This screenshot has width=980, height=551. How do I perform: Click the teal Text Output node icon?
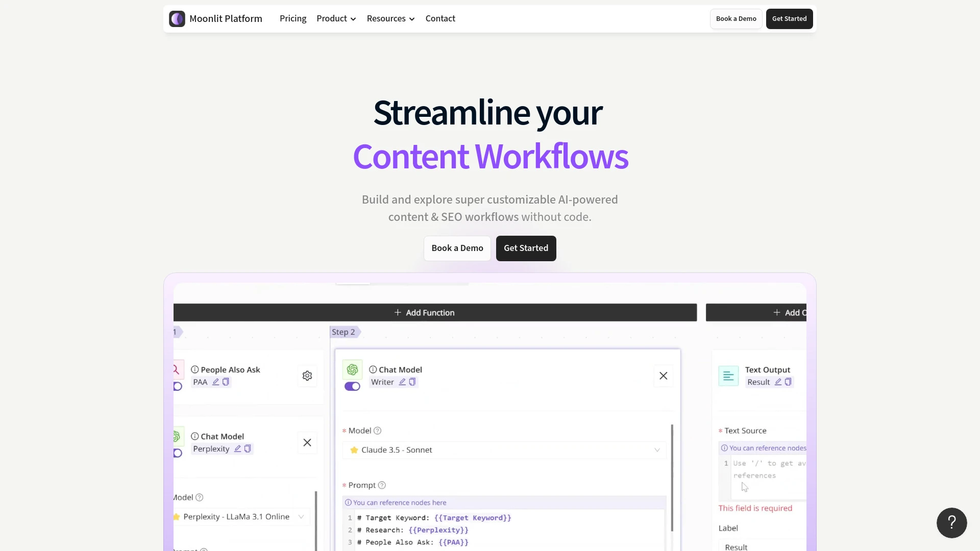[728, 376]
